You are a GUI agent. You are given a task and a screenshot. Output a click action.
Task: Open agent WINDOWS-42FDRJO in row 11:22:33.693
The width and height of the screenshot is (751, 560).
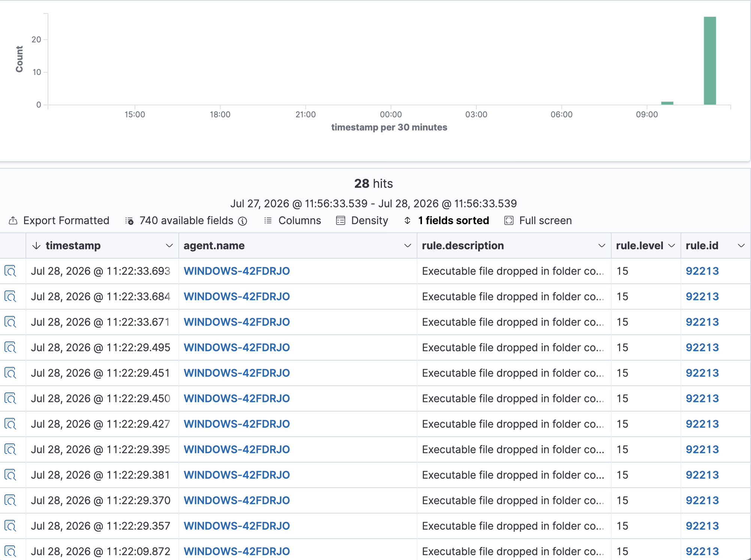(237, 271)
